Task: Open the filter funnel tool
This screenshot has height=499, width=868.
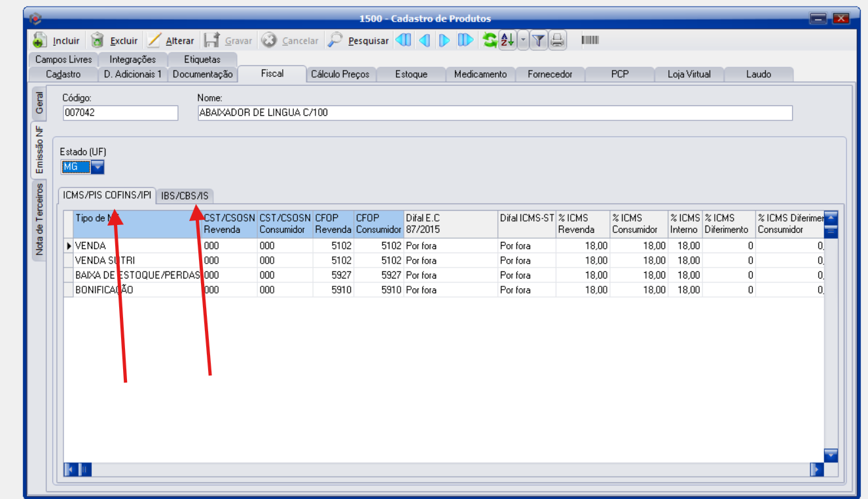Action: coord(538,41)
